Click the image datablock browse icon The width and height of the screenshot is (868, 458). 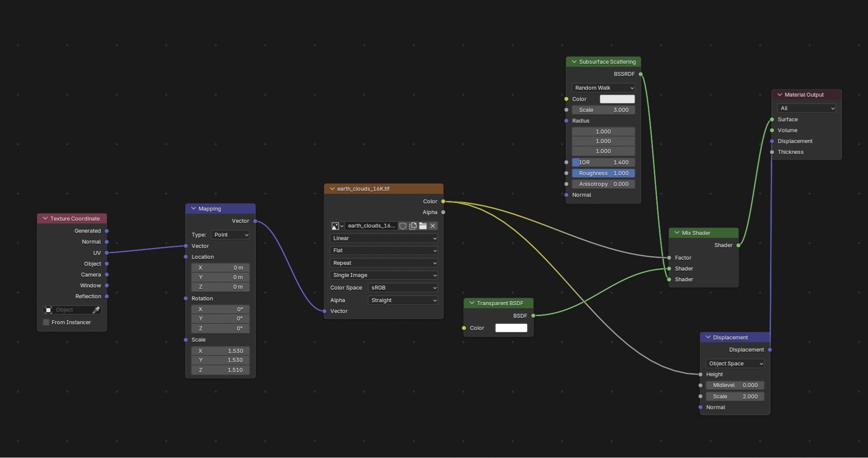[x=337, y=226]
